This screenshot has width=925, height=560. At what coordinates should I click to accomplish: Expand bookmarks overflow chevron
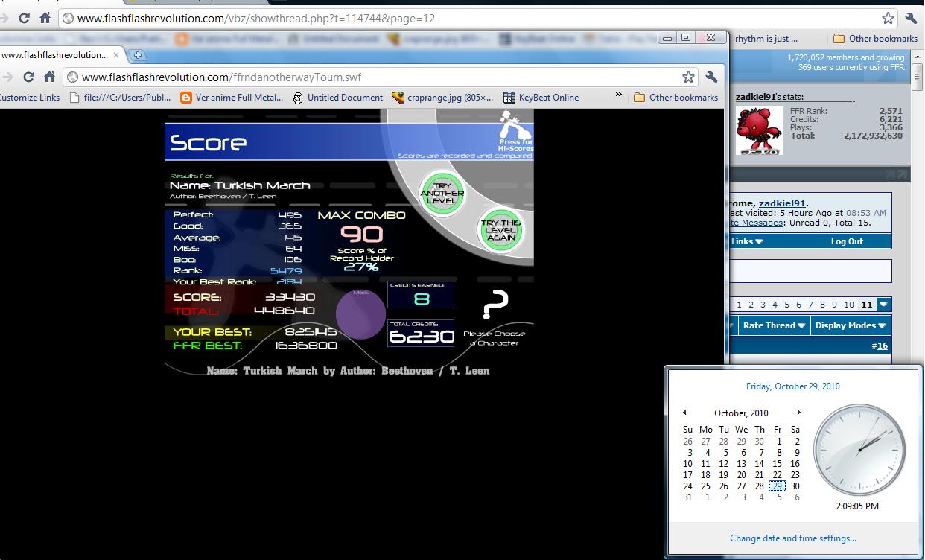click(x=618, y=95)
